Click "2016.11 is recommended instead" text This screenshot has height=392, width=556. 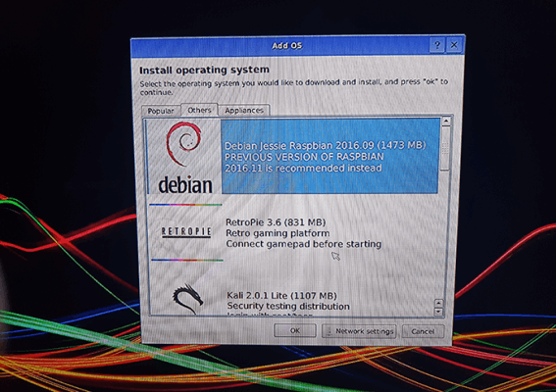pyautogui.click(x=303, y=168)
